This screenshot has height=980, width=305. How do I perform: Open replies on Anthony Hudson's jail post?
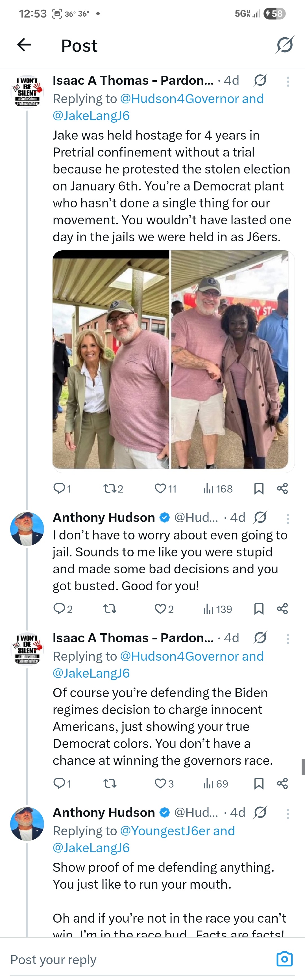[x=59, y=608]
